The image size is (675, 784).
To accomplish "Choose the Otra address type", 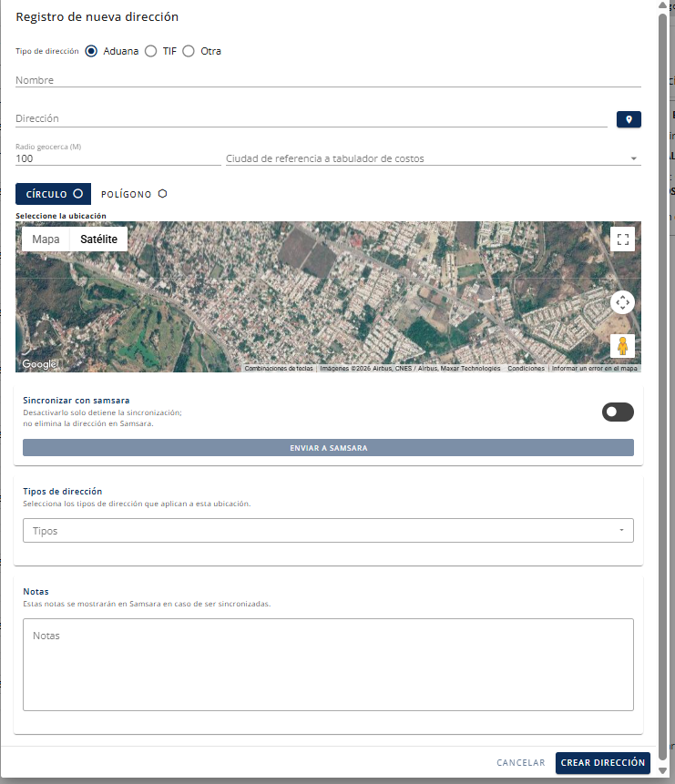I will coord(189,51).
